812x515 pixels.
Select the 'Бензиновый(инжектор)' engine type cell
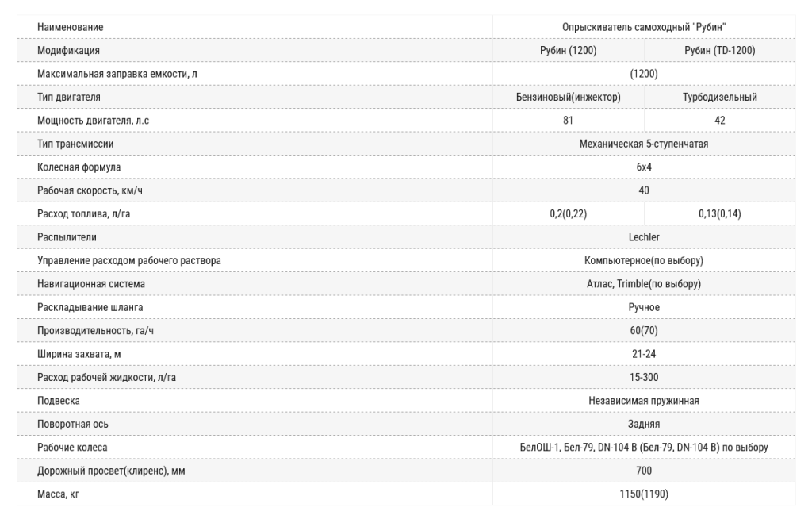pos(568,98)
